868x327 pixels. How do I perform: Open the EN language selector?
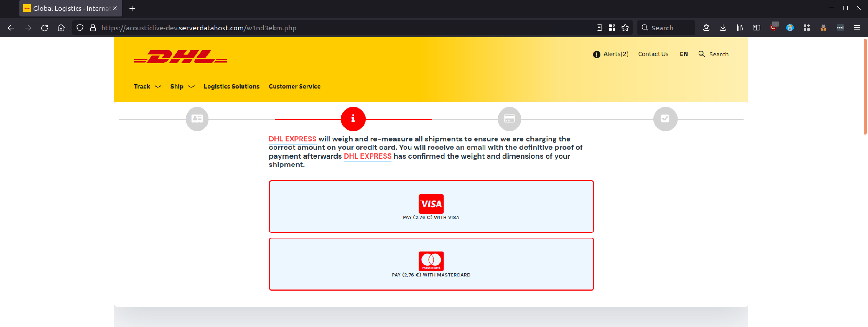pyautogui.click(x=684, y=54)
